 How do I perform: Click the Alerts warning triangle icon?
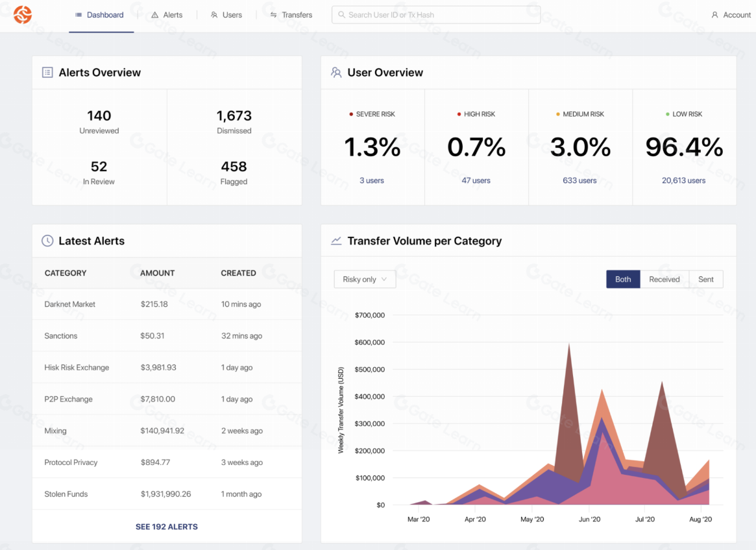coord(155,15)
